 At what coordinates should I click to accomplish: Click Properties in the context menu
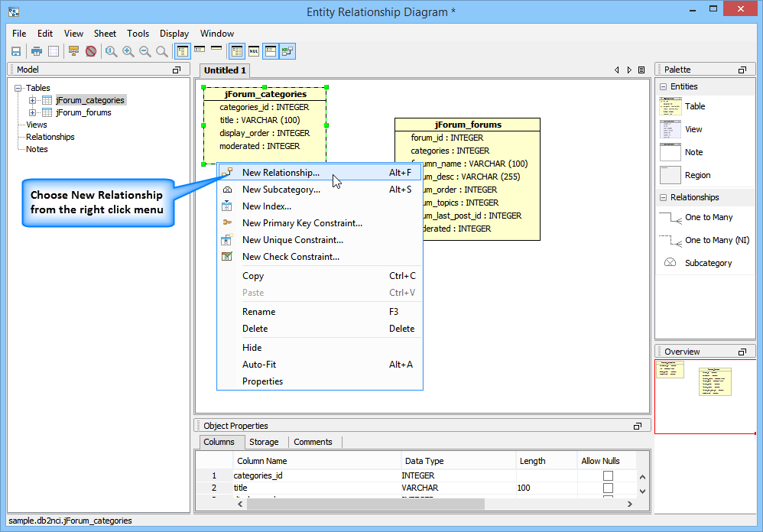(x=262, y=381)
